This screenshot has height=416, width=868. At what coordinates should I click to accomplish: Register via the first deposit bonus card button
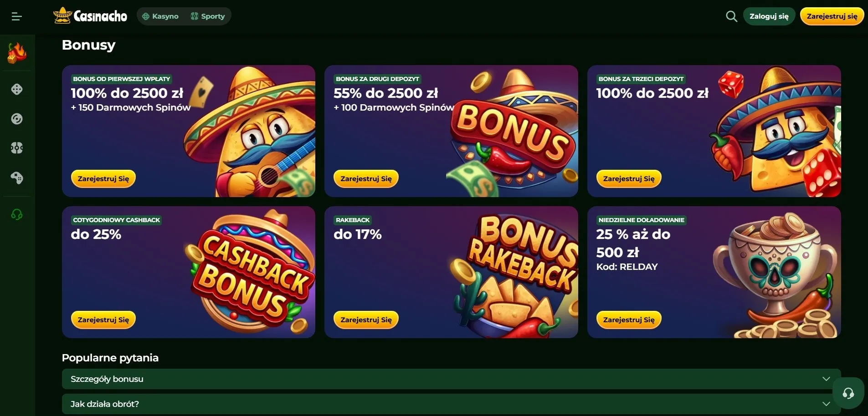tap(103, 178)
